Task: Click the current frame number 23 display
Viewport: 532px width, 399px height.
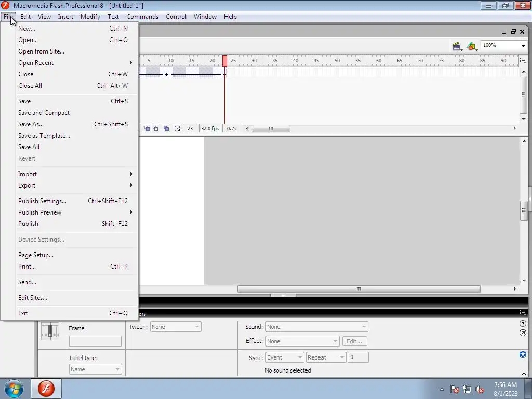Action: (190, 129)
